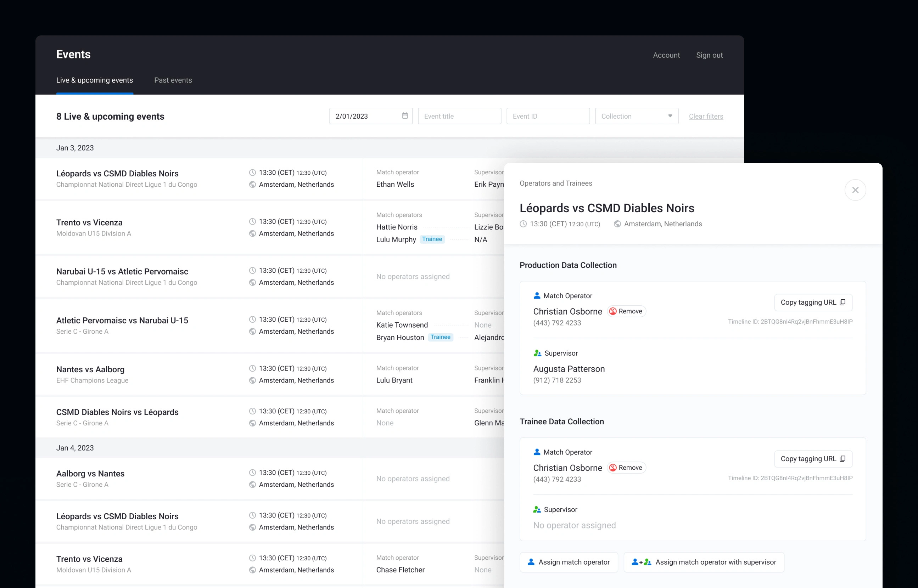Image resolution: width=918 pixels, height=588 pixels.
Task: Click green Supervisor icon in Production section
Action: pyautogui.click(x=537, y=353)
